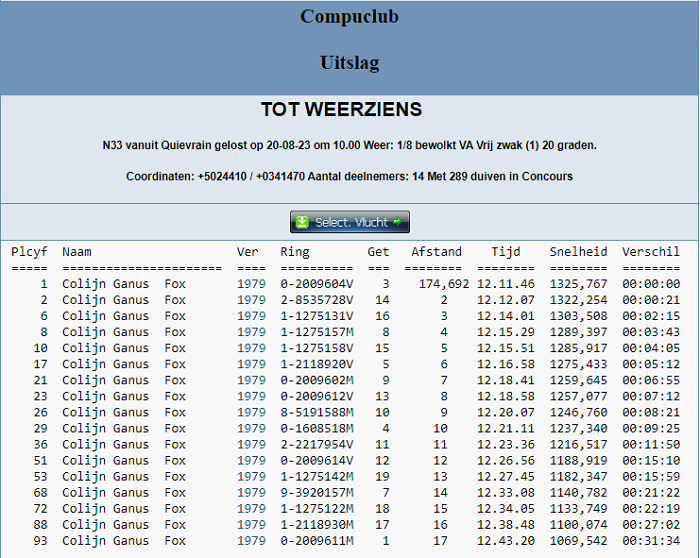The image size is (700, 558).
Task: Click the Get column header
Action: (x=379, y=252)
